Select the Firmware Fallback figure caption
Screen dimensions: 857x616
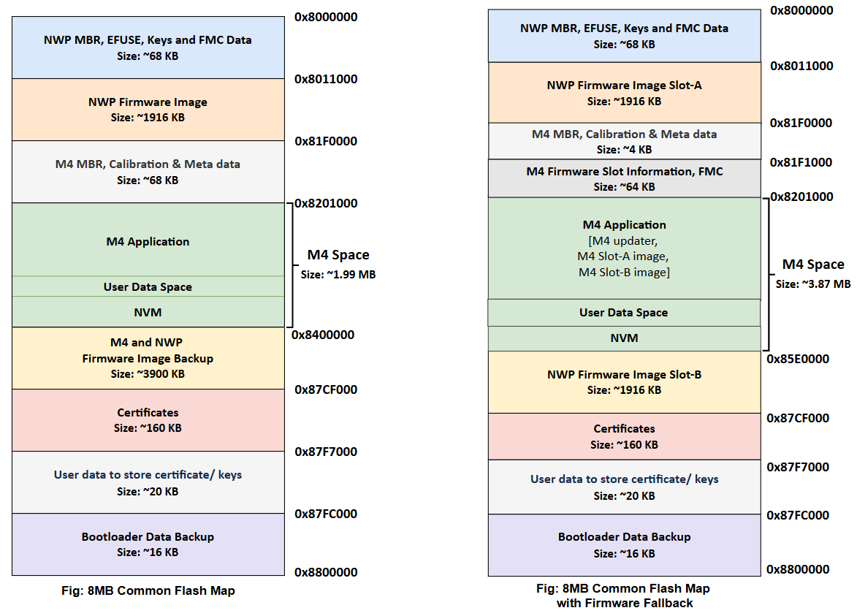[x=622, y=596]
